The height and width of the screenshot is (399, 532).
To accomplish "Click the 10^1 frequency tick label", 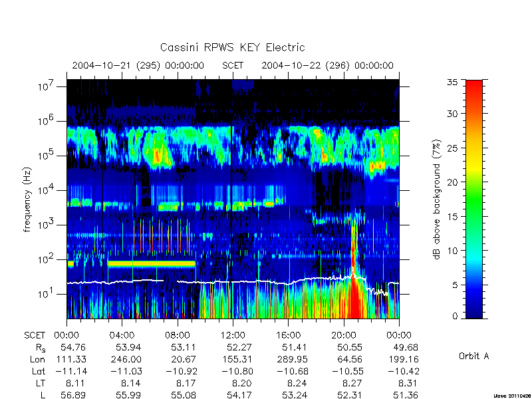I will click(46, 294).
